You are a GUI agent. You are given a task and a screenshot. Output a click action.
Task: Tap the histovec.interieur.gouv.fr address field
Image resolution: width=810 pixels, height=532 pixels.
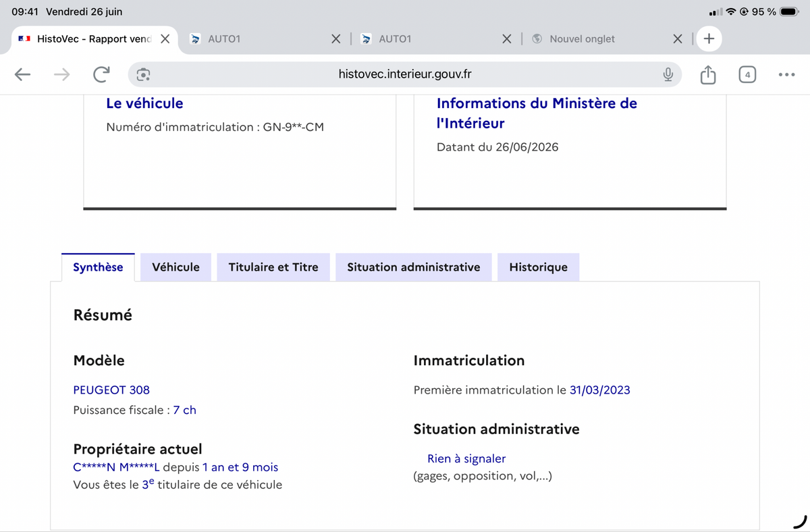click(405, 75)
